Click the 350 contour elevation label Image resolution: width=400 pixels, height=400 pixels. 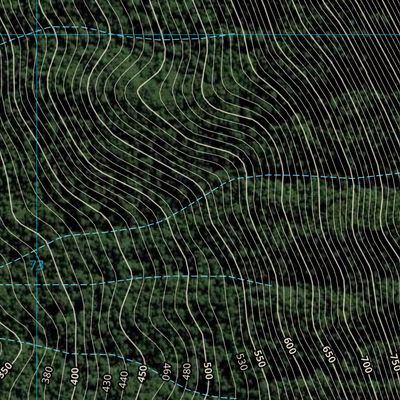tap(6, 371)
